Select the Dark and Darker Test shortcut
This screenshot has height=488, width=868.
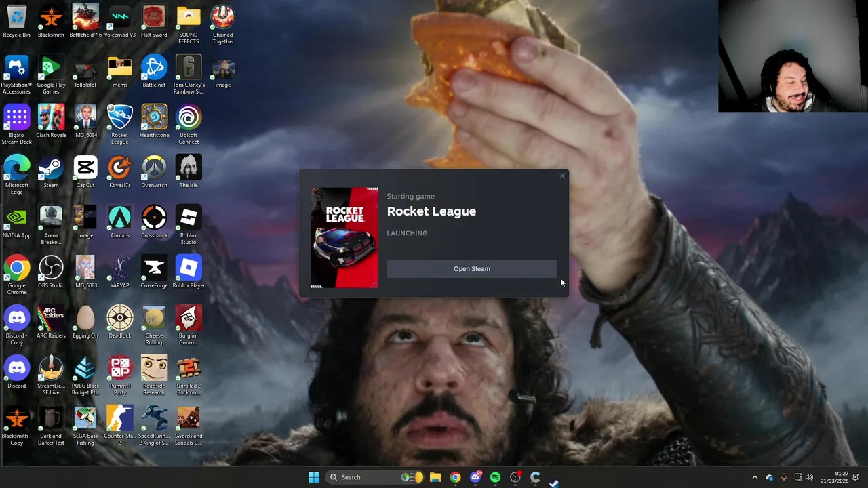(x=51, y=426)
